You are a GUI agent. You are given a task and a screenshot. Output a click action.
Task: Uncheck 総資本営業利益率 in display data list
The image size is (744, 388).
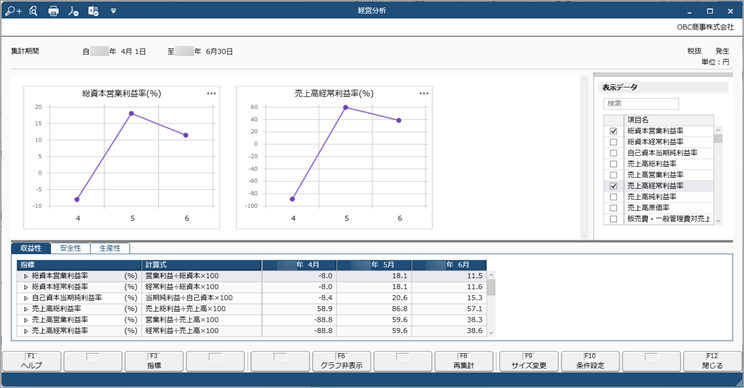614,131
